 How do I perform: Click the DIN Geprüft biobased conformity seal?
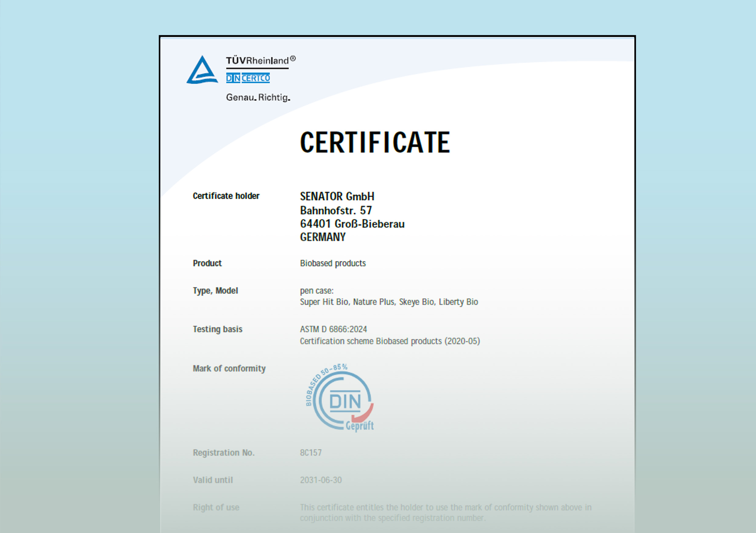(340, 398)
